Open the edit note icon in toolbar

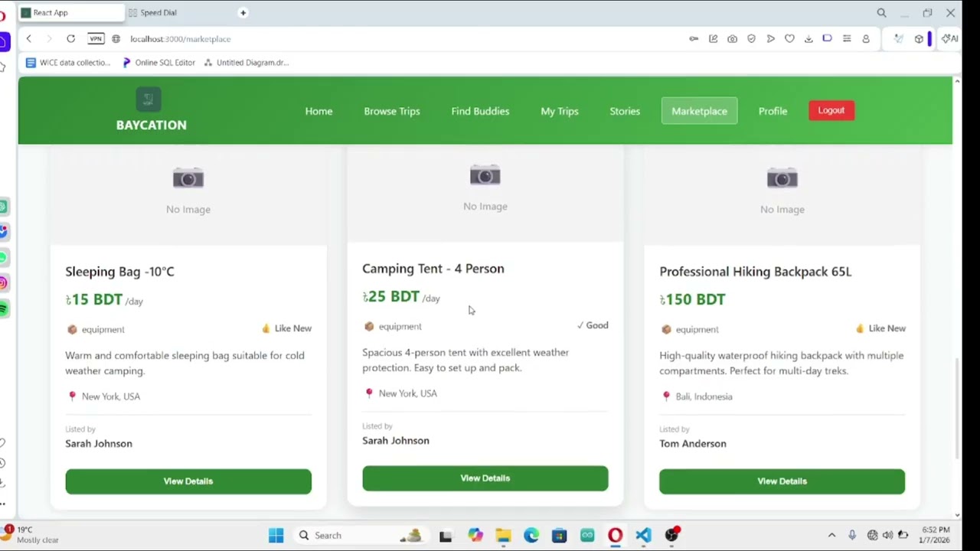click(x=713, y=38)
